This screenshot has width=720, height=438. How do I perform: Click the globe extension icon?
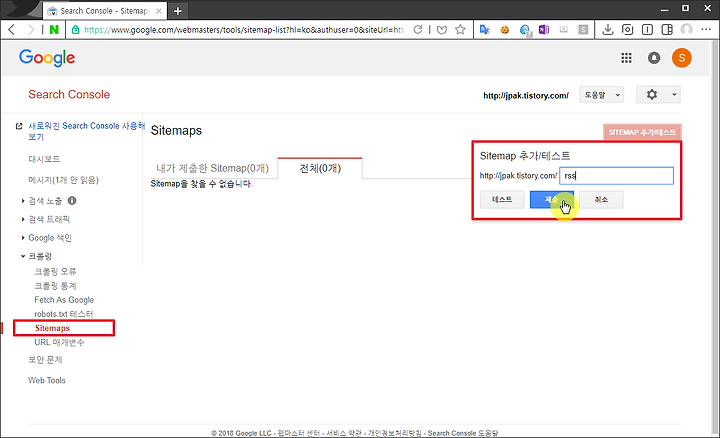(x=525, y=30)
